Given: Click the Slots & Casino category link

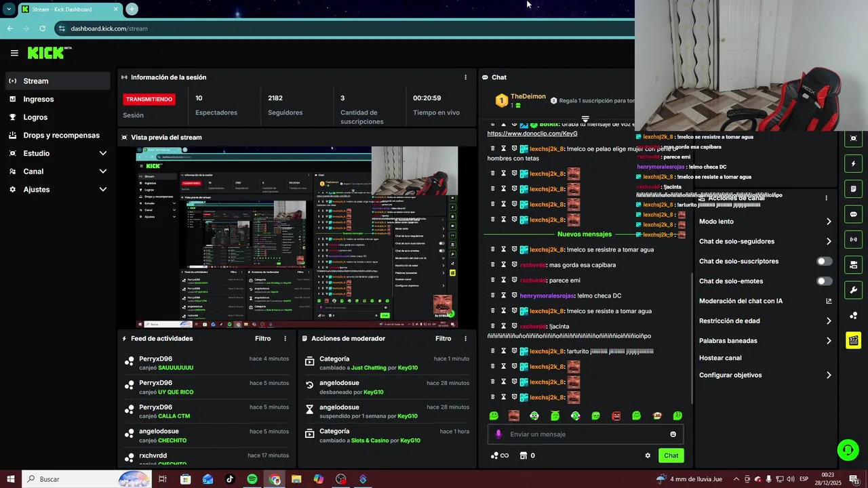Looking at the screenshot, I should tap(370, 441).
